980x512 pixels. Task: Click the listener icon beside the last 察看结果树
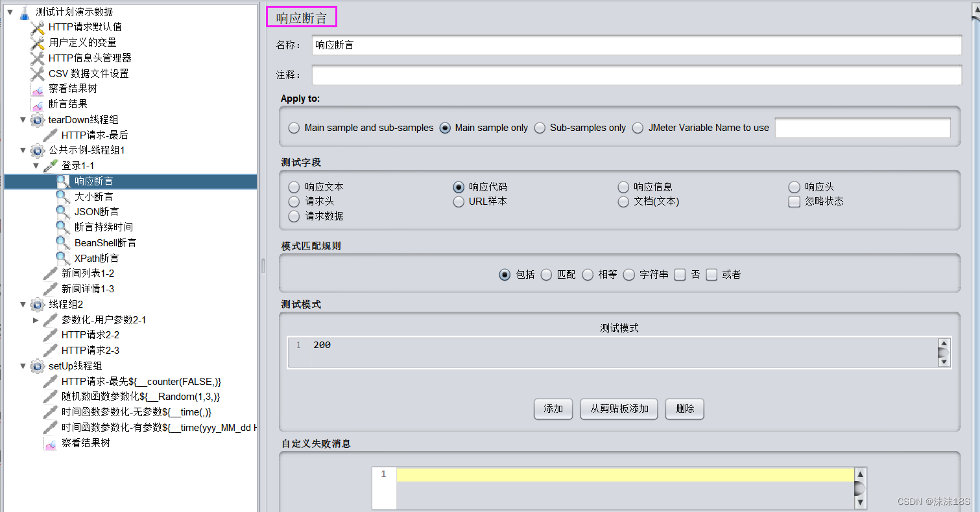coord(51,443)
